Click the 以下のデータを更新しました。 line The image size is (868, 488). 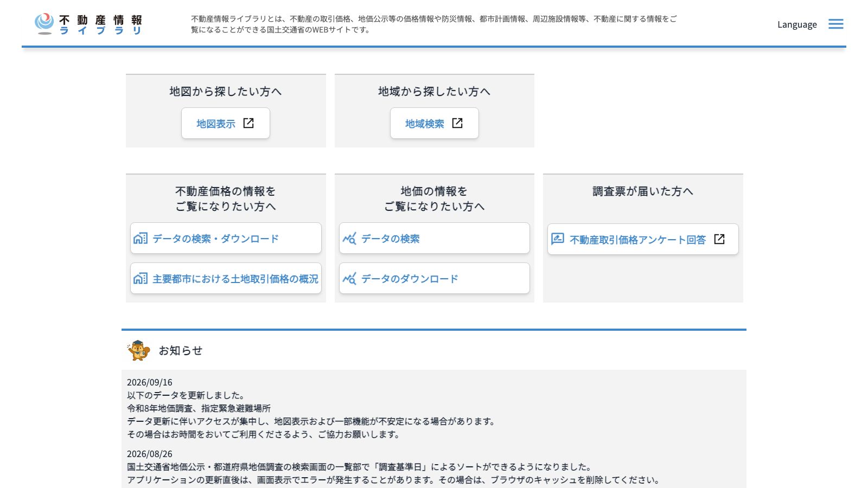pos(186,395)
